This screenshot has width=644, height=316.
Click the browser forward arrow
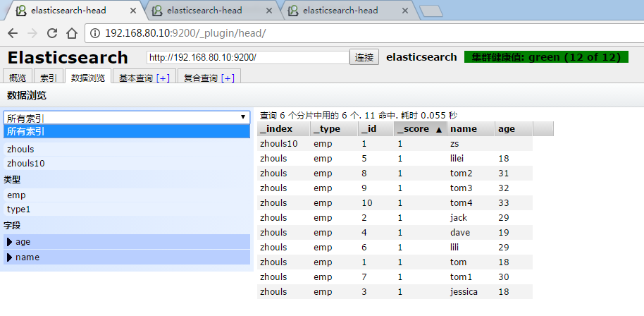[x=32, y=33]
